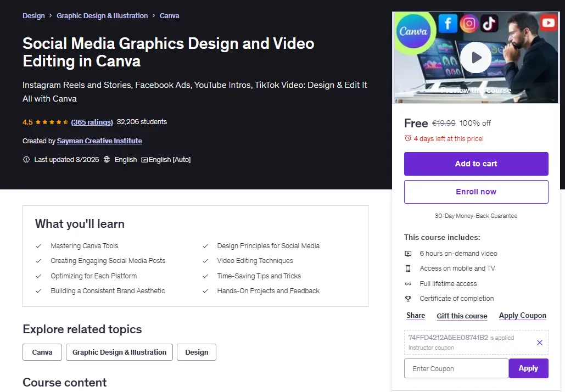This screenshot has width=565, height=392.
Task: Click the 'English [Auto]' captions text
Action: tap(169, 160)
